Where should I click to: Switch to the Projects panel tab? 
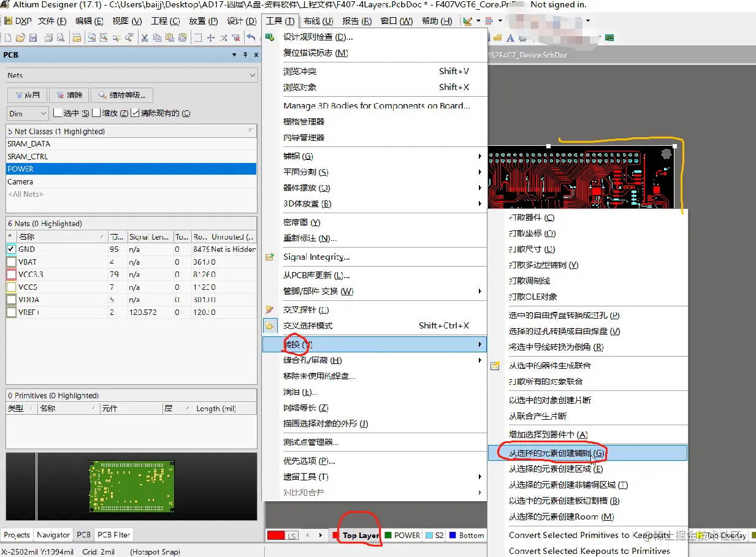click(x=17, y=535)
